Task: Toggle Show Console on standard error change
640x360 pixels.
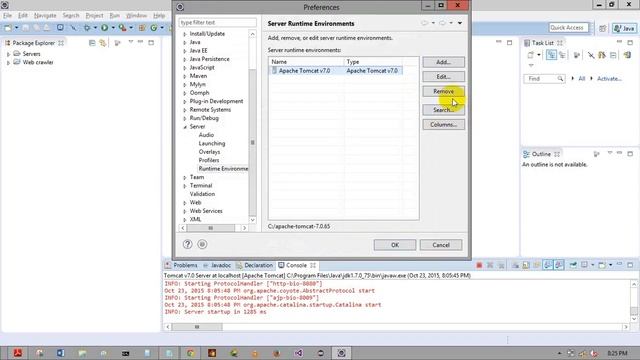Action: click(x=559, y=265)
